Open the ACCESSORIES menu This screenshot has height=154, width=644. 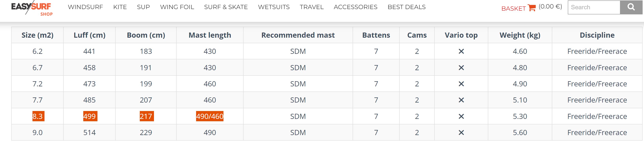[356, 7]
